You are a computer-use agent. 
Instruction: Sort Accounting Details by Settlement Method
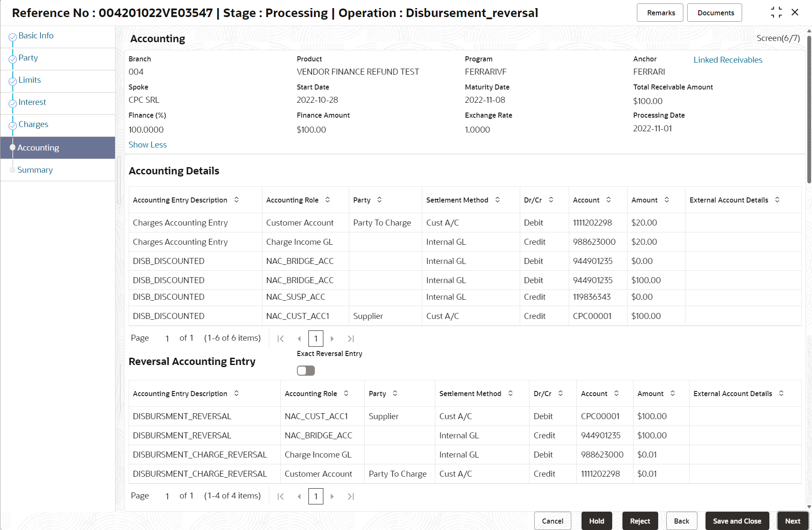click(498, 200)
